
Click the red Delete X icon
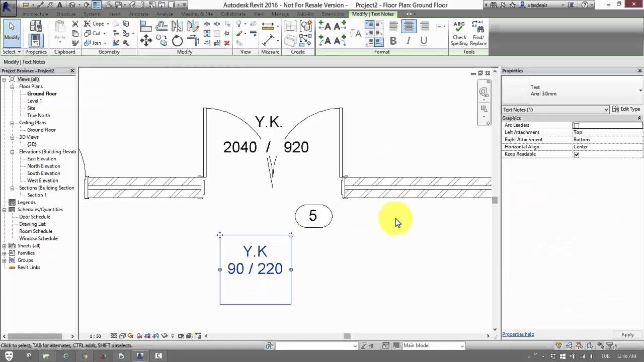[227, 43]
